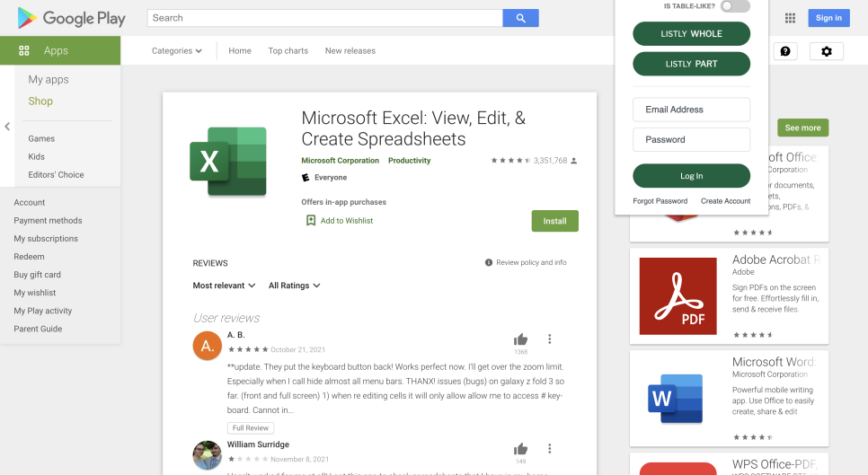Viewport: 868px width, 475px height.
Task: Click the info icon beside Review policy
Action: click(489, 263)
